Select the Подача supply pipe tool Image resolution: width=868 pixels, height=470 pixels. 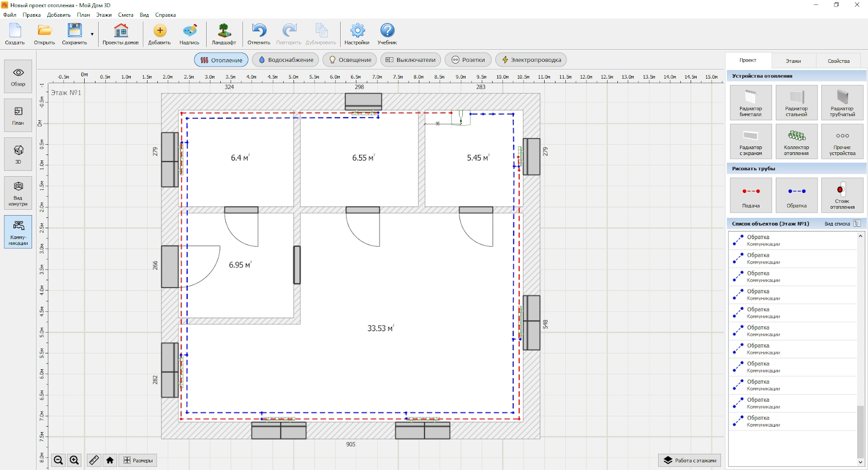tap(751, 195)
